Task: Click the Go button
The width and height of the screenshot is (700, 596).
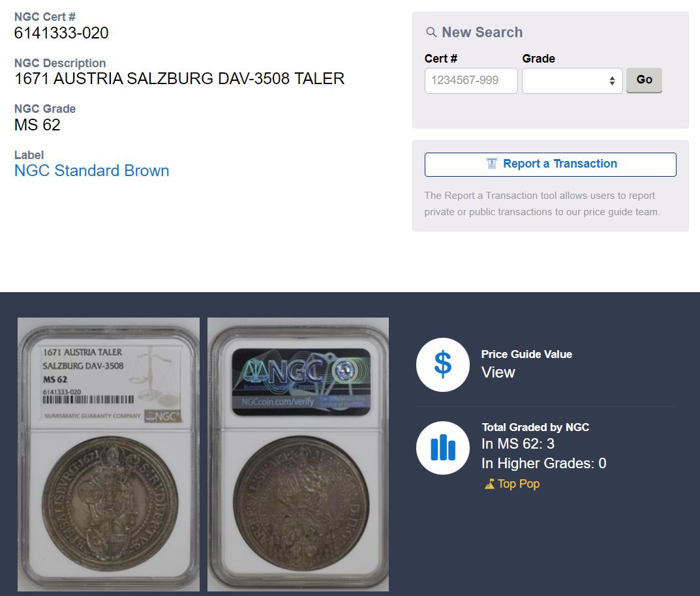Action: click(644, 80)
